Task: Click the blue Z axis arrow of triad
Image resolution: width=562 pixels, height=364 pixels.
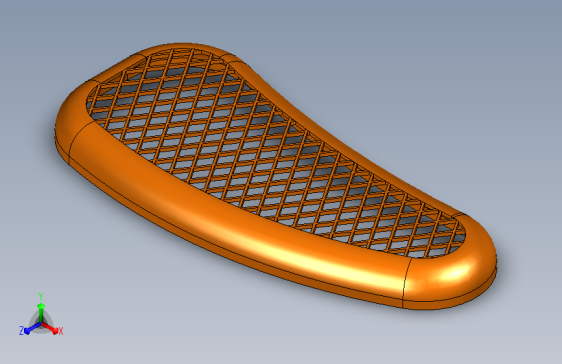Action: pyautogui.click(x=32, y=328)
